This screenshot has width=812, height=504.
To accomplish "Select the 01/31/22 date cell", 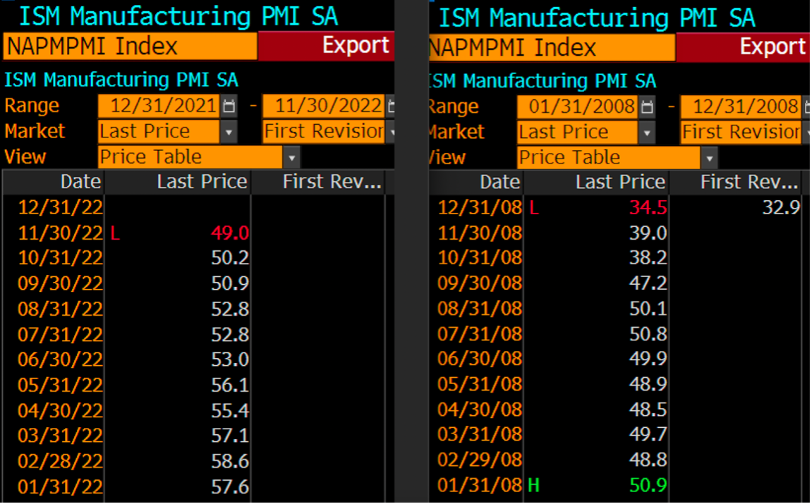I will pos(61,488).
